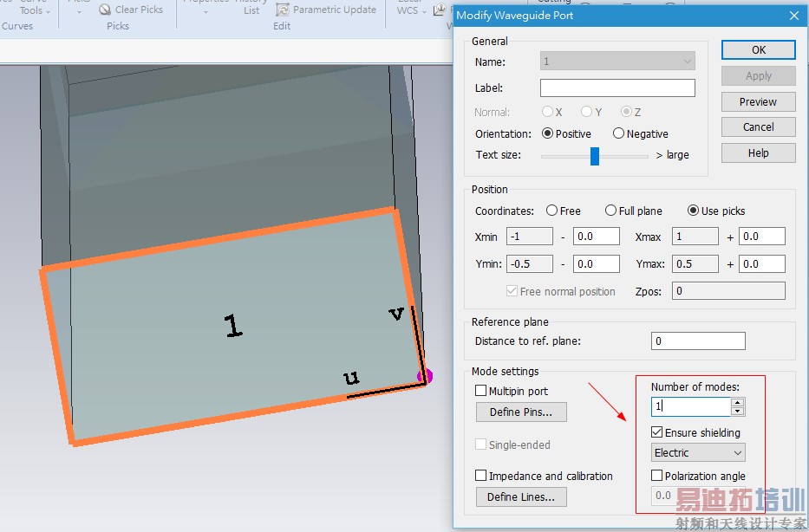The height and width of the screenshot is (532, 809).
Task: Select Full plane coordinates option
Action: pos(610,211)
